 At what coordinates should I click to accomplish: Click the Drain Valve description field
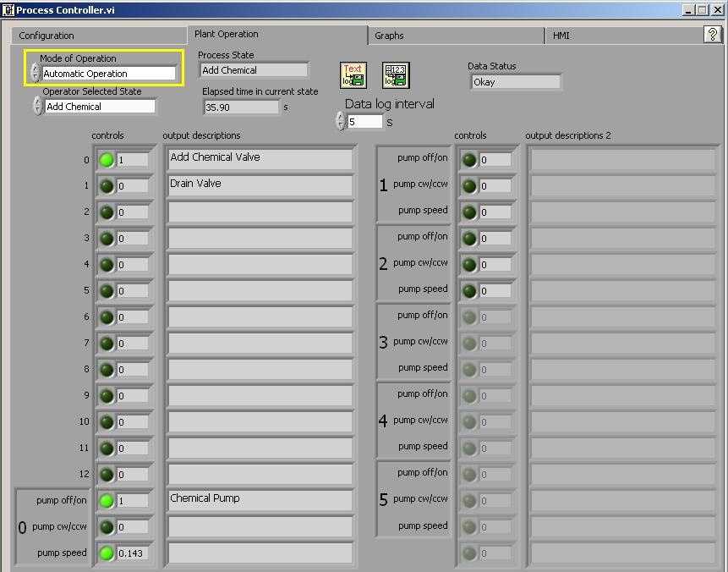click(260, 186)
